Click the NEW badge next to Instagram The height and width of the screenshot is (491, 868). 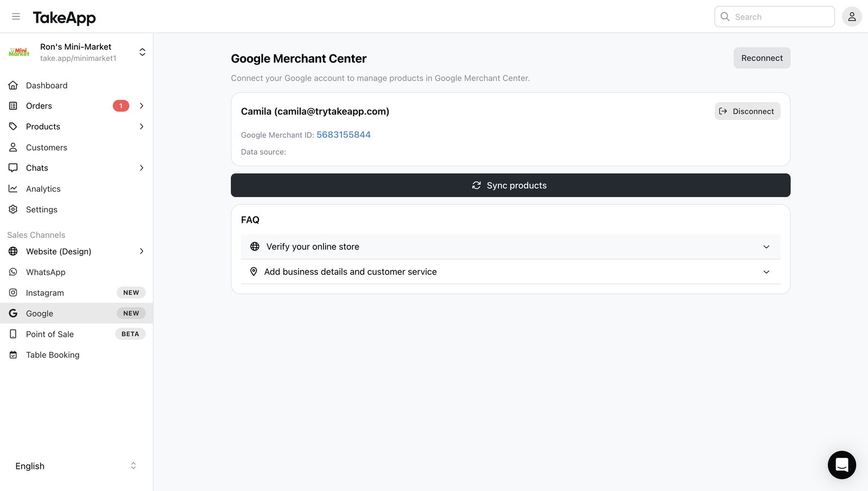pyautogui.click(x=131, y=292)
